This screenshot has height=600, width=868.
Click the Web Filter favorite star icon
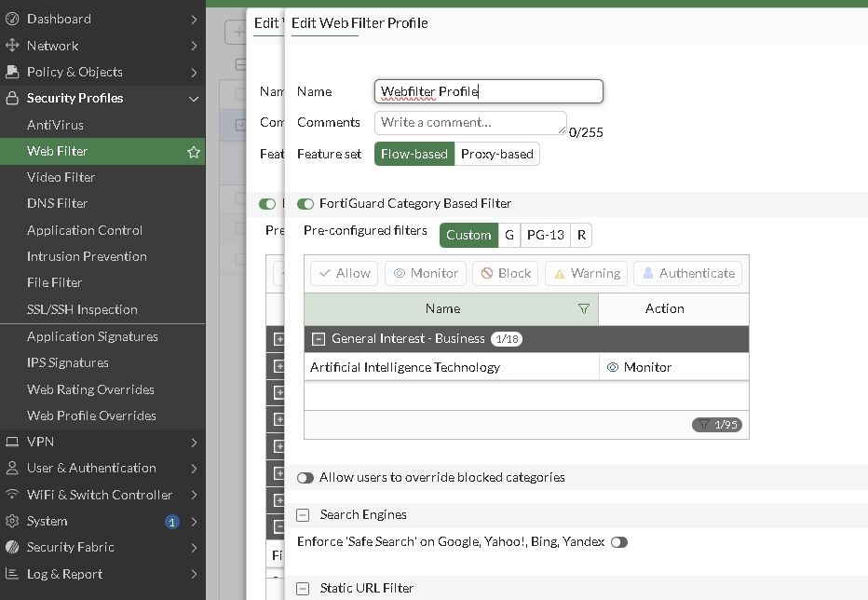pyautogui.click(x=193, y=152)
